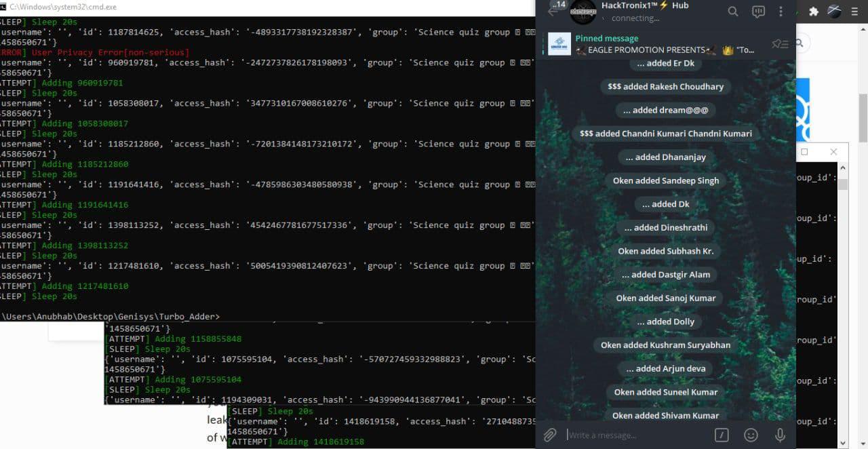Attach a file using the paperclip icon
The height and width of the screenshot is (449, 868).
pos(550,435)
